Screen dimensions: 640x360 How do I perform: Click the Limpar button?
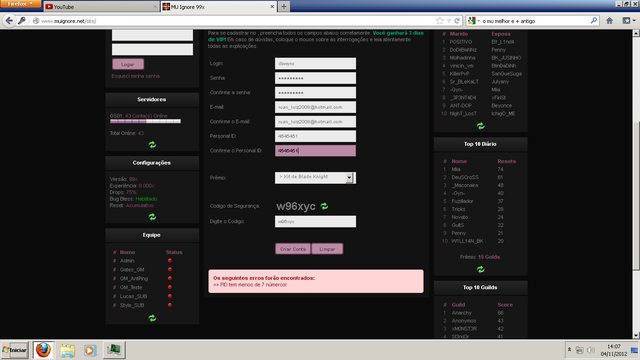(x=327, y=249)
